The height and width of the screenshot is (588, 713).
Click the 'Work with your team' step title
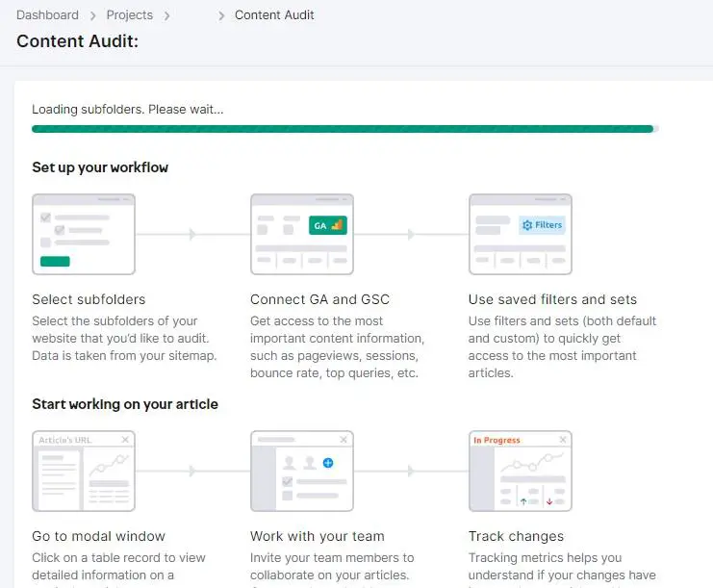(x=318, y=536)
